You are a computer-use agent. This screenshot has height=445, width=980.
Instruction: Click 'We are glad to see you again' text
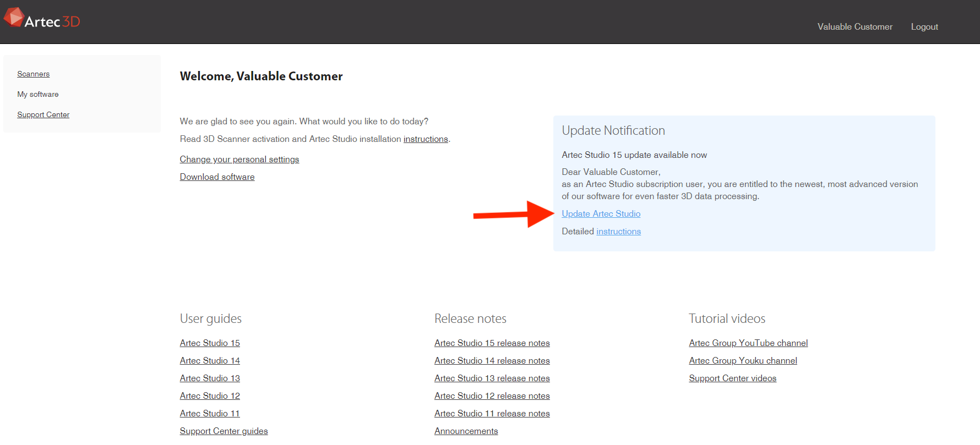[238, 122]
